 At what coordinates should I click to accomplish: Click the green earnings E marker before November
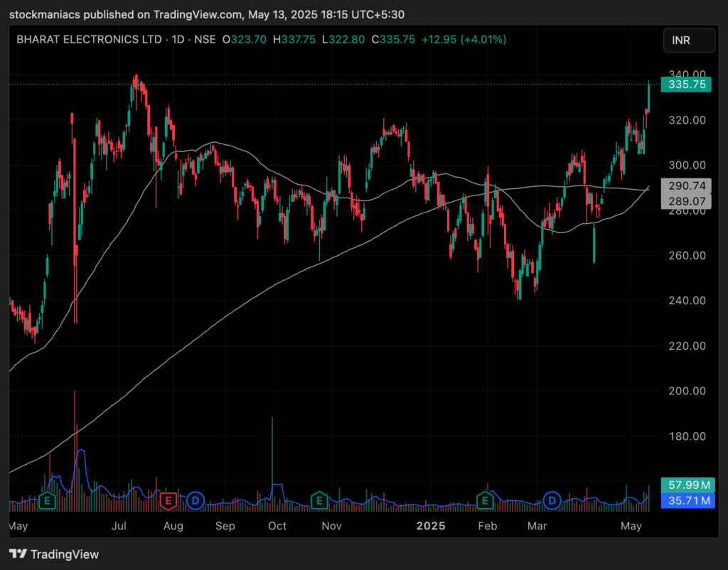point(319,501)
